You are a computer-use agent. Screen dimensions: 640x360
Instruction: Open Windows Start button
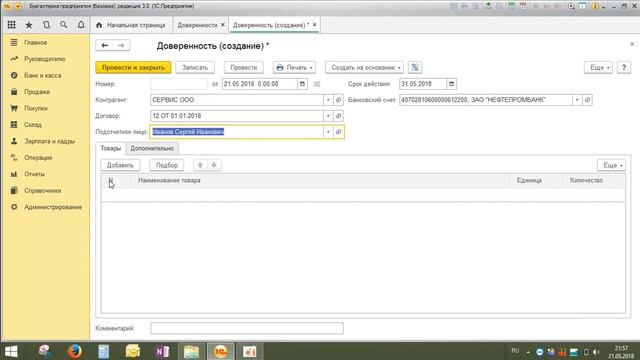(11, 351)
